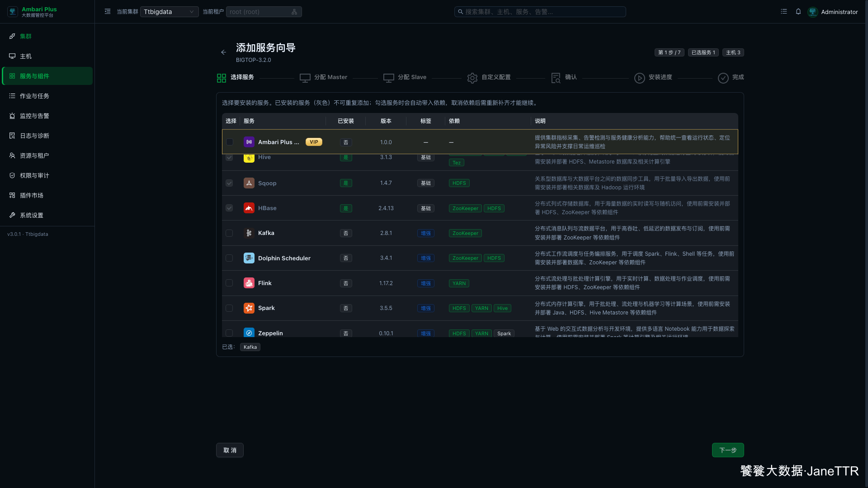Viewport: 868px width, 488px height.
Task: Open 资源与租户 in the sidebar
Action: 47,155
